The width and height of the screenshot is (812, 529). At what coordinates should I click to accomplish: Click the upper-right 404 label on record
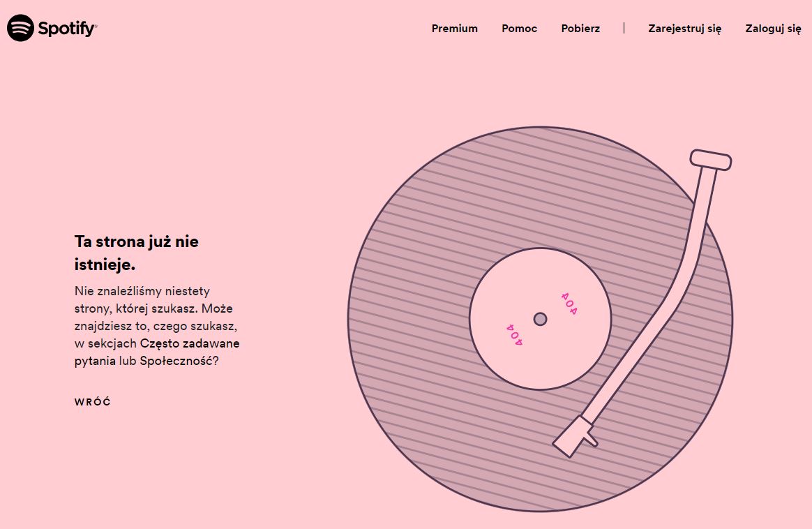(569, 304)
